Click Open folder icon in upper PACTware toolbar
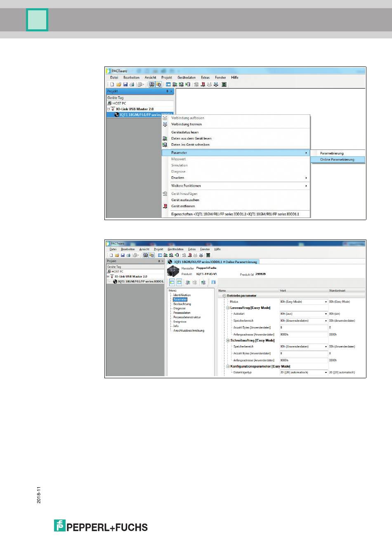The image size is (392, 555). [x=119, y=84]
